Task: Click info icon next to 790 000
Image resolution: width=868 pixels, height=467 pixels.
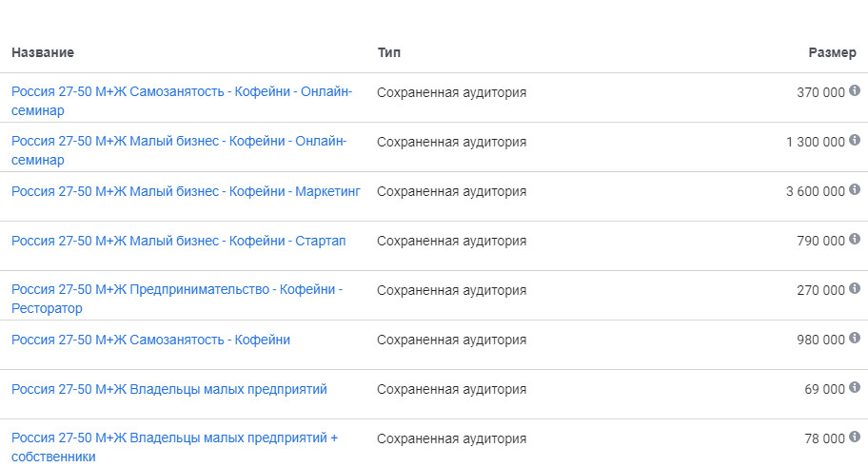Action: click(x=855, y=239)
